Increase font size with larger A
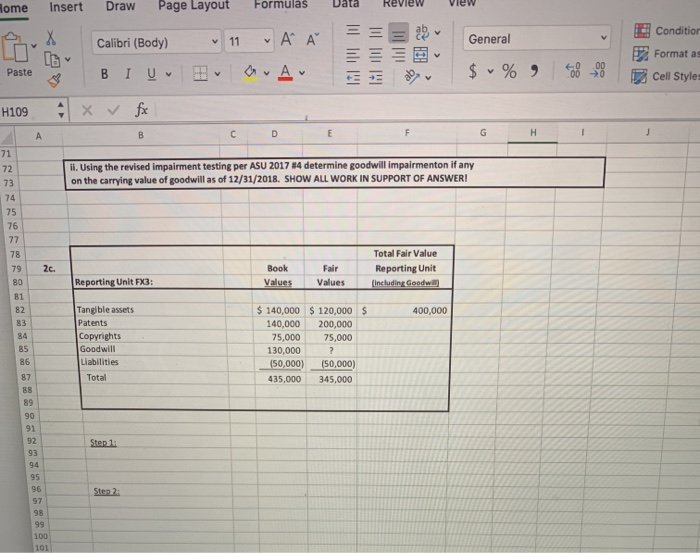 click(288, 39)
